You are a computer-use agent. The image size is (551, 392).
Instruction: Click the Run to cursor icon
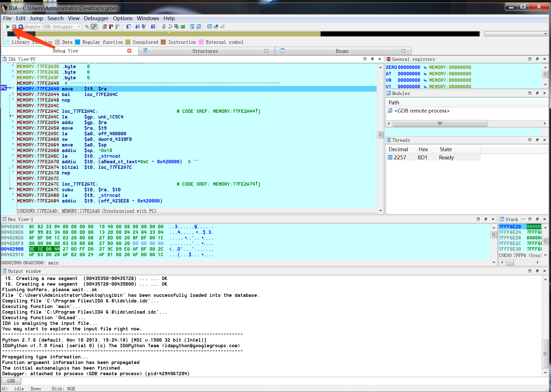(x=183, y=27)
